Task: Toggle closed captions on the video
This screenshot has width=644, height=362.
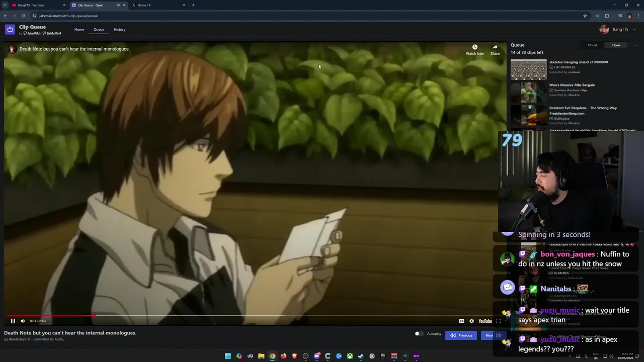Action: pyautogui.click(x=461, y=321)
